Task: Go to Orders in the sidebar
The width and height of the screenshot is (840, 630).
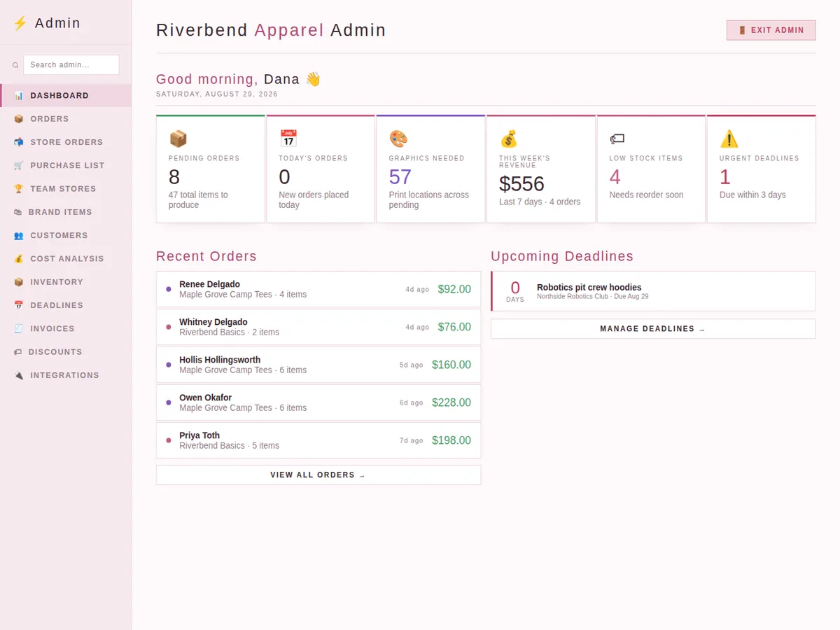Action: coord(66,119)
